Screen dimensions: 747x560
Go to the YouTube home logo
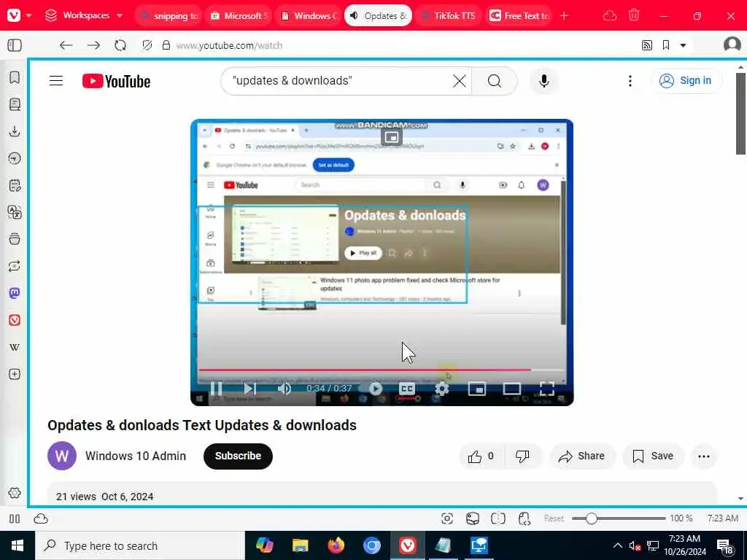[x=116, y=82]
